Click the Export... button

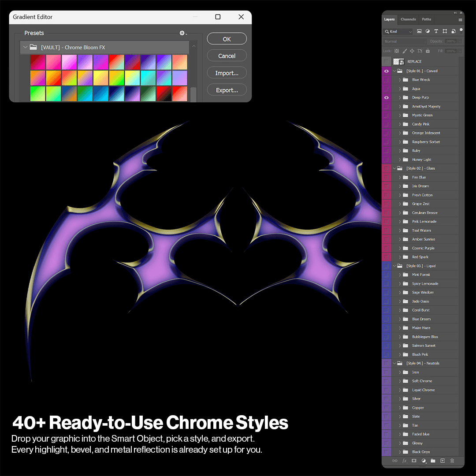227,90
